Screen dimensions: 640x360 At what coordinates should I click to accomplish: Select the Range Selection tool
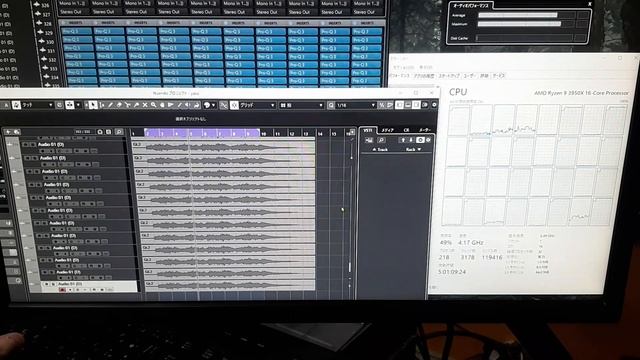click(x=102, y=105)
